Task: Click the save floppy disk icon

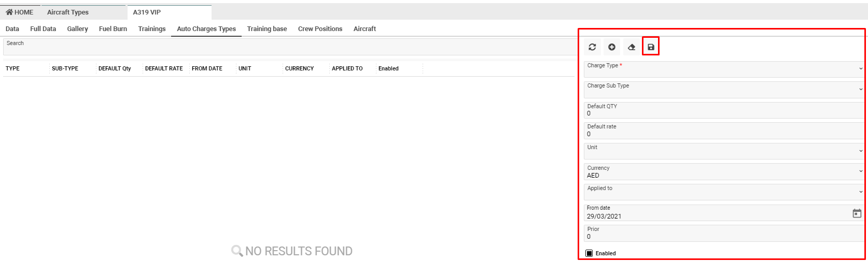Action: 651,47
